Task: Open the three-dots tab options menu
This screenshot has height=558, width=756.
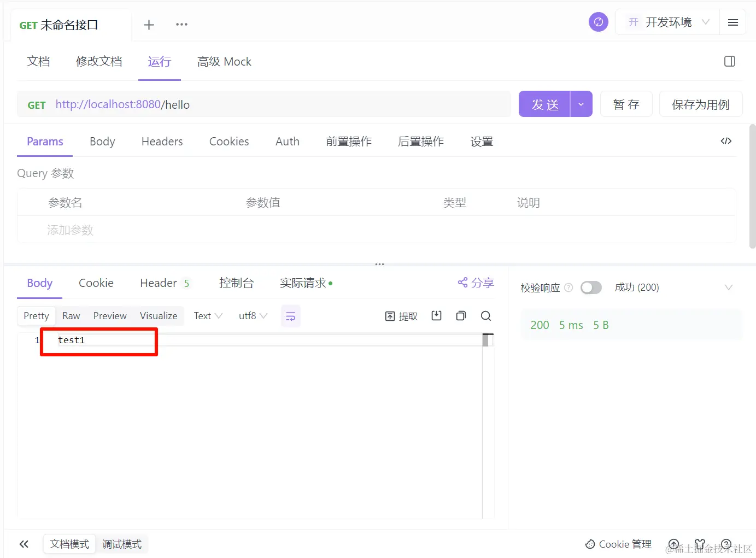Action: (x=181, y=25)
